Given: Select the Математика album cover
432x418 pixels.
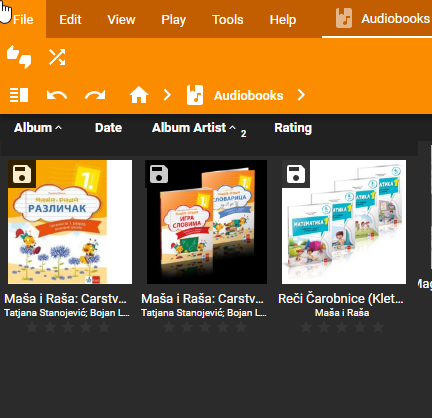Looking at the screenshot, I should (x=344, y=222).
